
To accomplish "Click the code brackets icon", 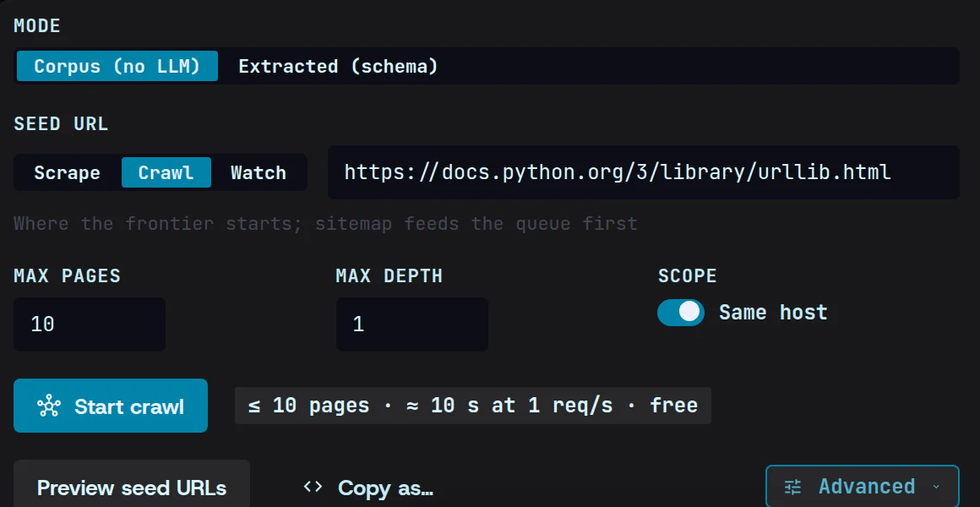I will (x=313, y=487).
